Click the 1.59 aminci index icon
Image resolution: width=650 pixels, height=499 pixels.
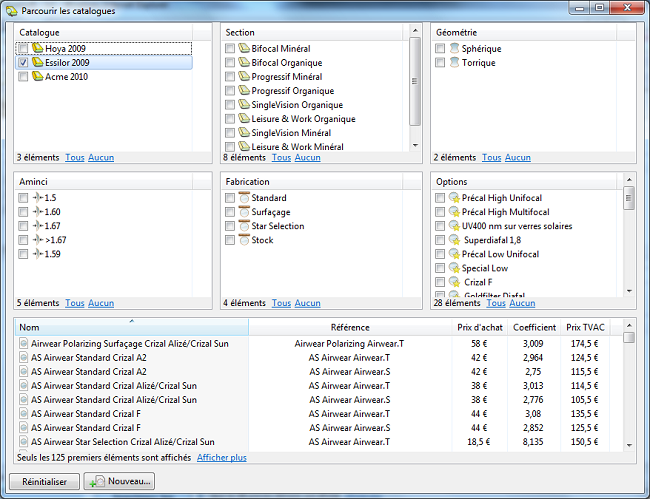click(38, 254)
